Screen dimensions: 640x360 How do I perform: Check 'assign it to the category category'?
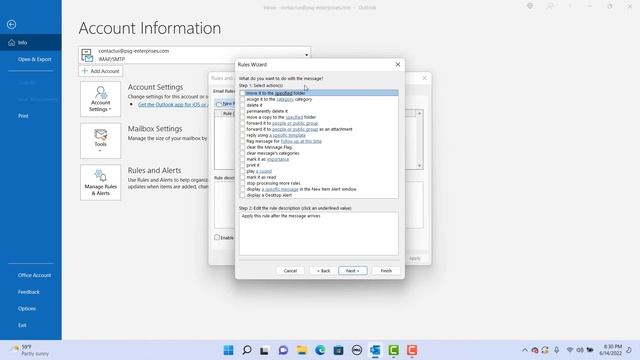click(x=242, y=99)
